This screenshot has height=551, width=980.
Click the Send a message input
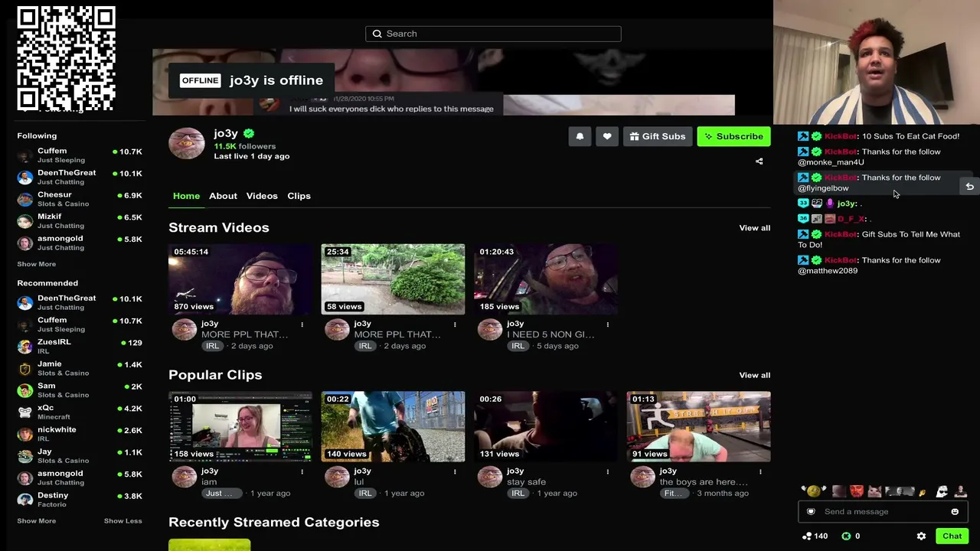(884, 511)
